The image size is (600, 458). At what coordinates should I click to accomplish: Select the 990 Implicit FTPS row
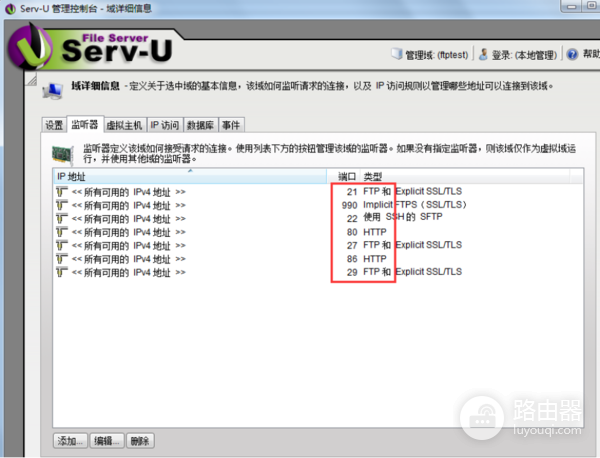[318, 205]
